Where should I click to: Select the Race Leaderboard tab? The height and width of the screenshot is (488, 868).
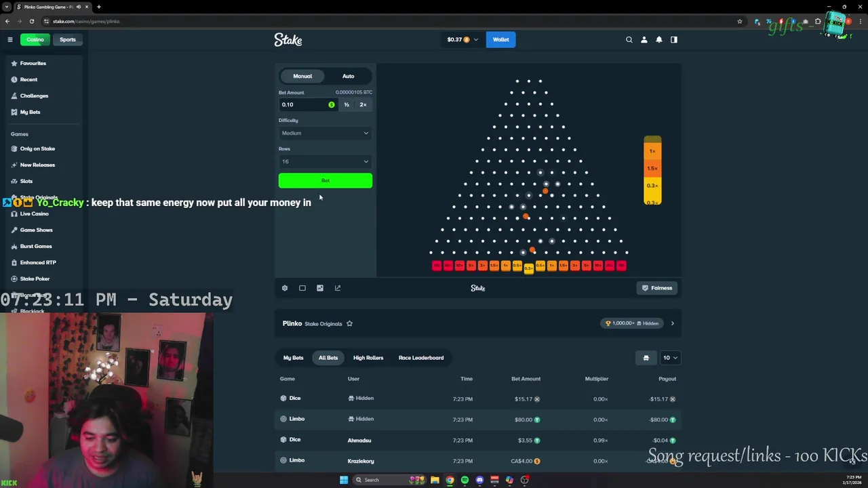tap(421, 358)
